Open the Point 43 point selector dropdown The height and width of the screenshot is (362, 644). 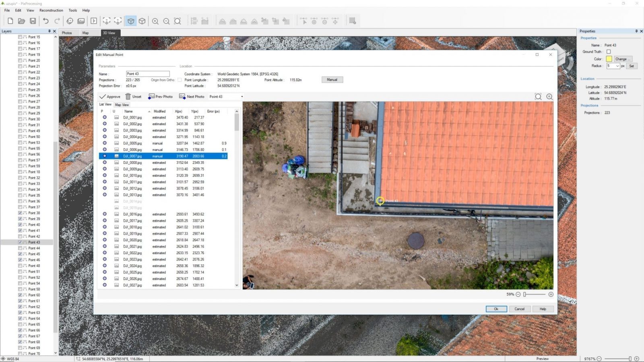[x=242, y=97]
